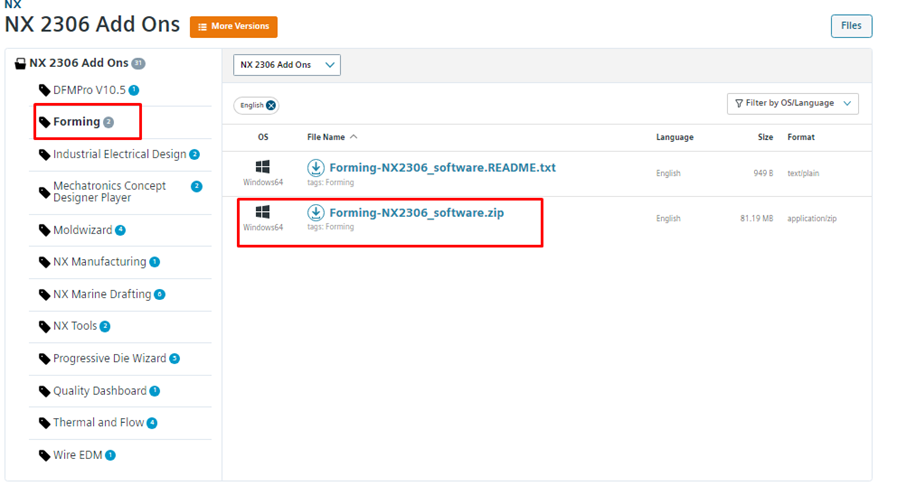Viewport: 897px width, 495px height.
Task: Select Wire EDM category
Action: pos(77,455)
